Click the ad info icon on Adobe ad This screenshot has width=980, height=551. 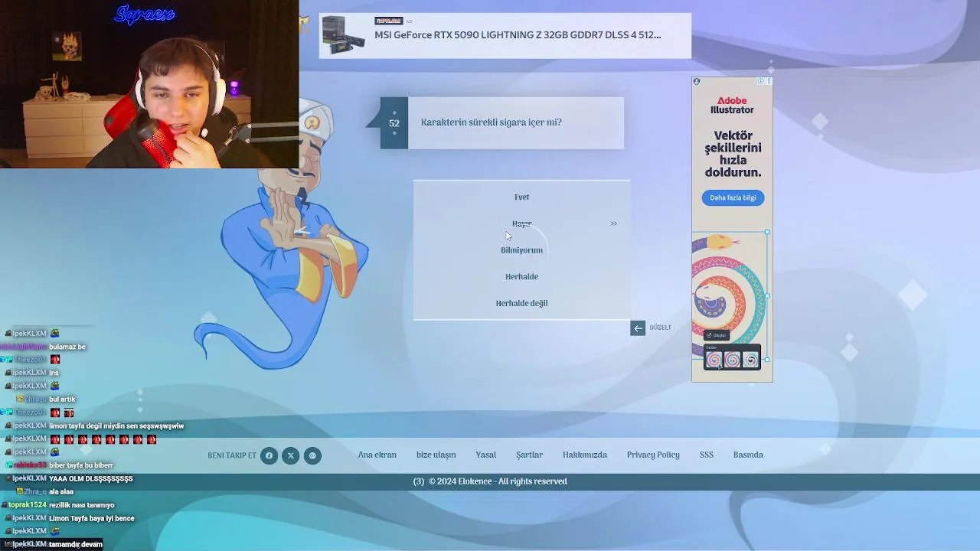(760, 81)
